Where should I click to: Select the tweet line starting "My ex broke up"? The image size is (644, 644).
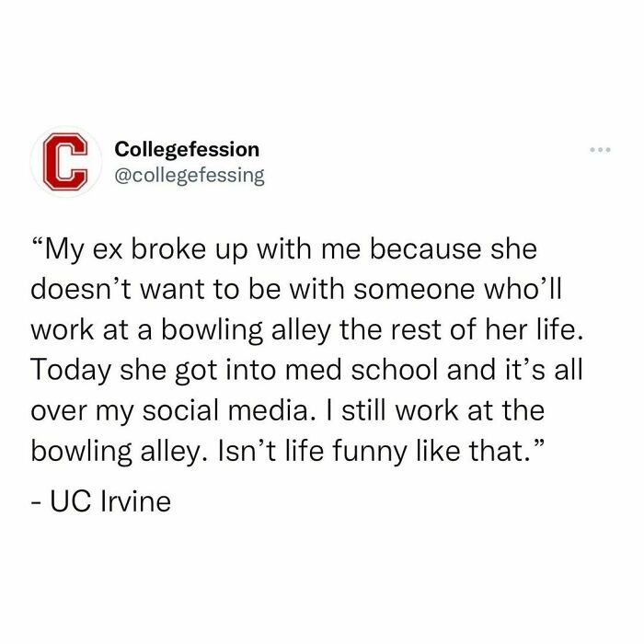pyautogui.click(x=284, y=250)
